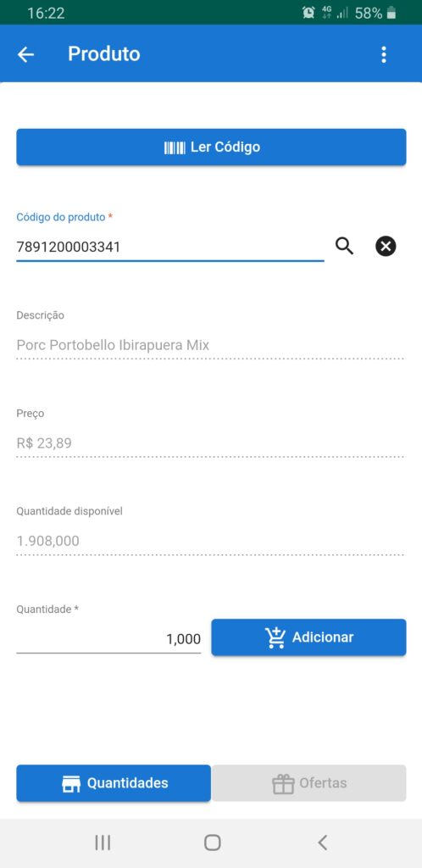This screenshot has height=868, width=422.
Task: Switch to the Ofertas tab
Action: coord(309,783)
